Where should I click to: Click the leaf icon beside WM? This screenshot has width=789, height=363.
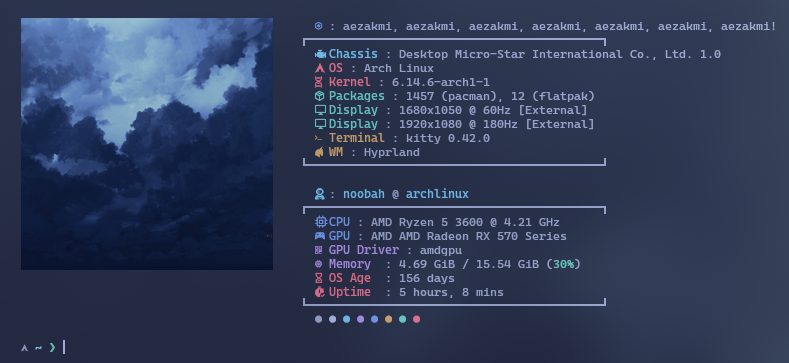[x=320, y=152]
